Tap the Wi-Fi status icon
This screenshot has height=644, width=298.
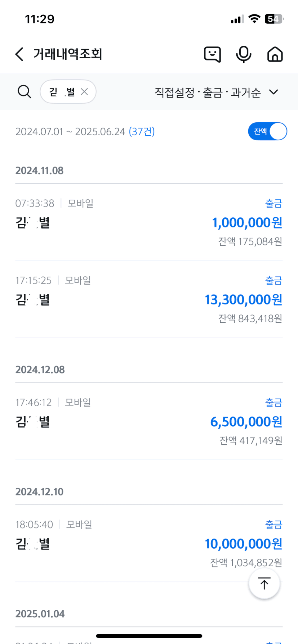[254, 19]
